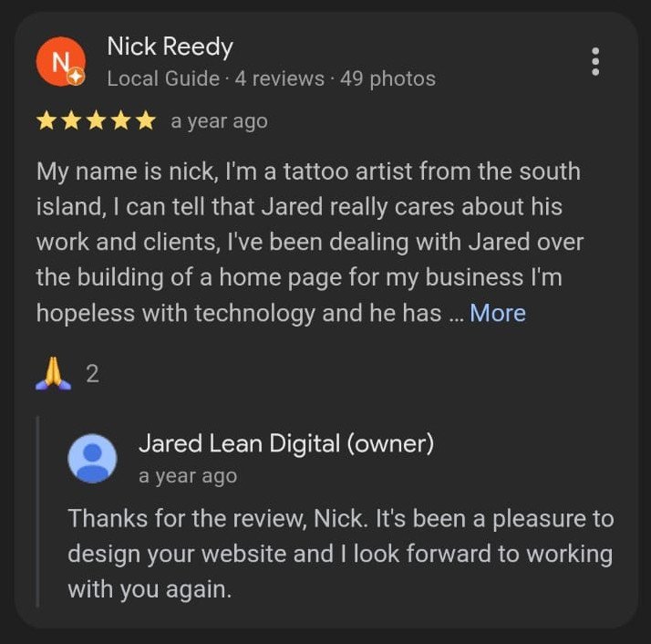Screen dimensions: 651x644
Task: Click the owner reply's "a year ago" timestamp
Action: coord(188,476)
